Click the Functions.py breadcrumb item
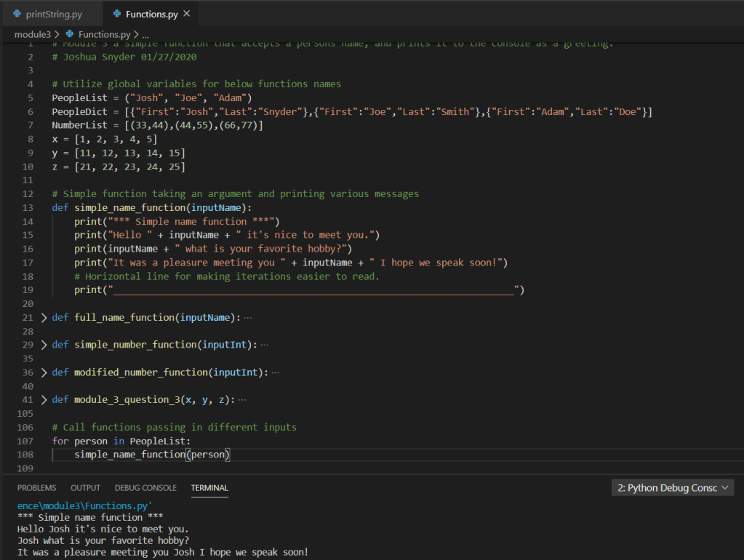Viewport: 744px width, 560px height. coord(103,34)
